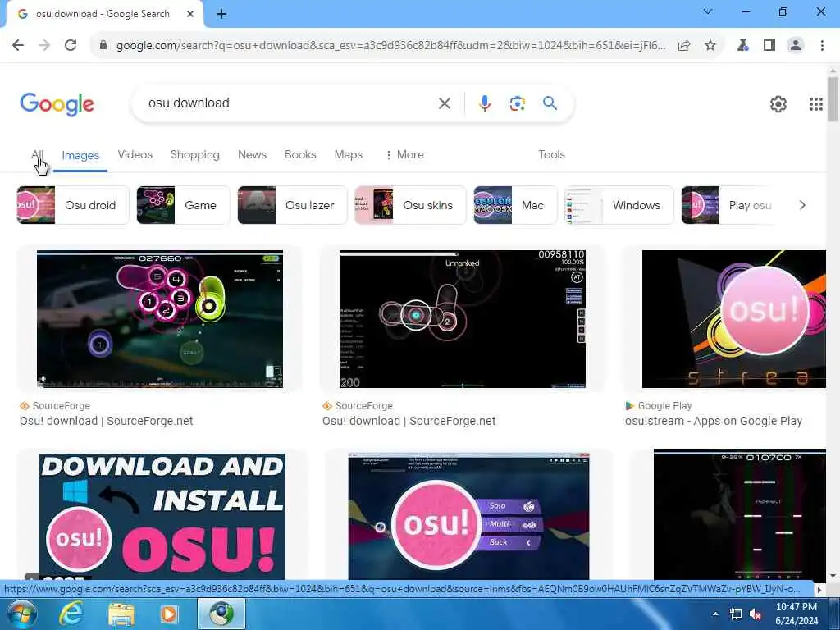Open the Chrome profile avatar
Screen dimensions: 840x630
click(796, 46)
